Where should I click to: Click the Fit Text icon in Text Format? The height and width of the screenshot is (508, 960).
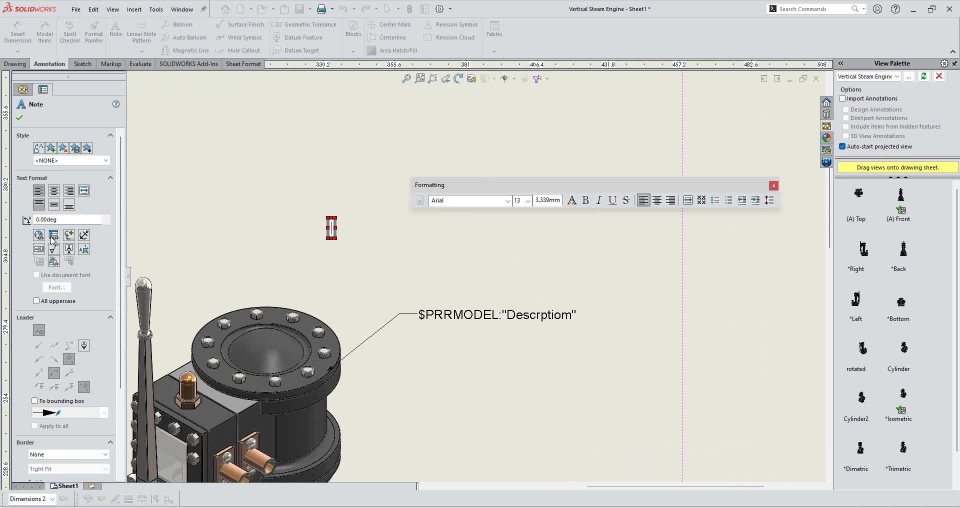click(x=84, y=191)
